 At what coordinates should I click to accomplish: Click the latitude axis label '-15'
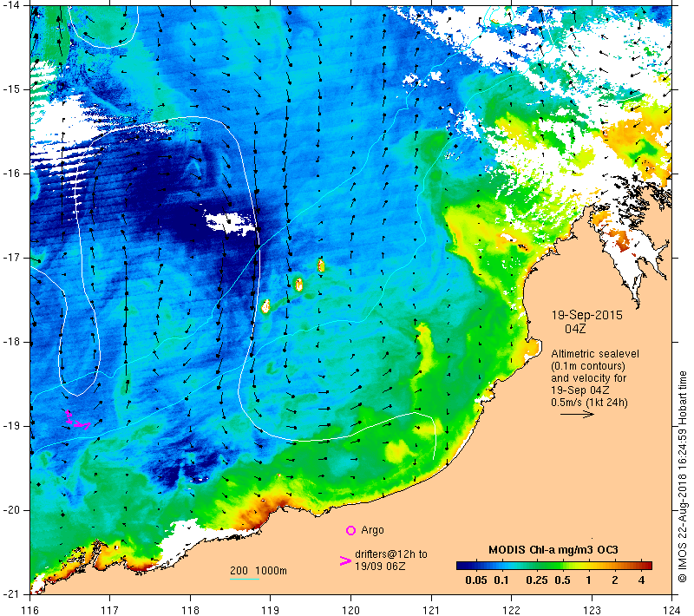(x=11, y=89)
